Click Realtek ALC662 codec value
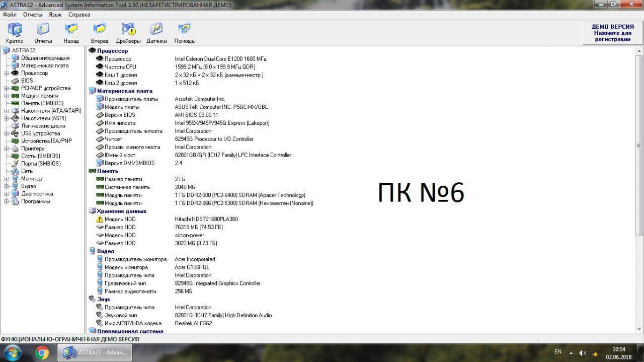 pos(193,323)
